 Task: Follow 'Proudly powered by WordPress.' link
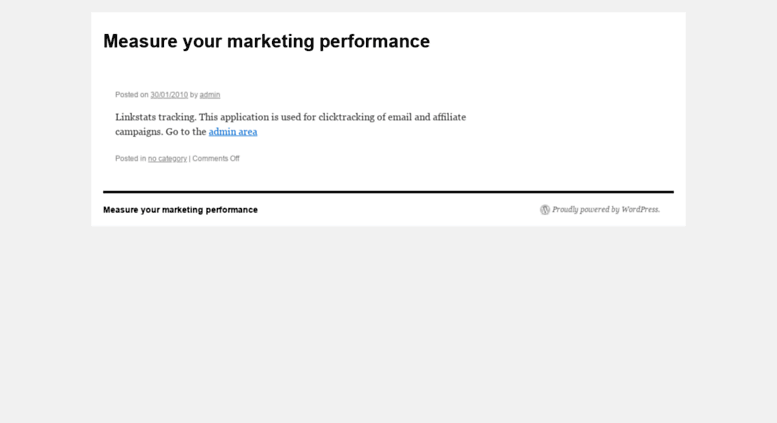click(x=606, y=210)
